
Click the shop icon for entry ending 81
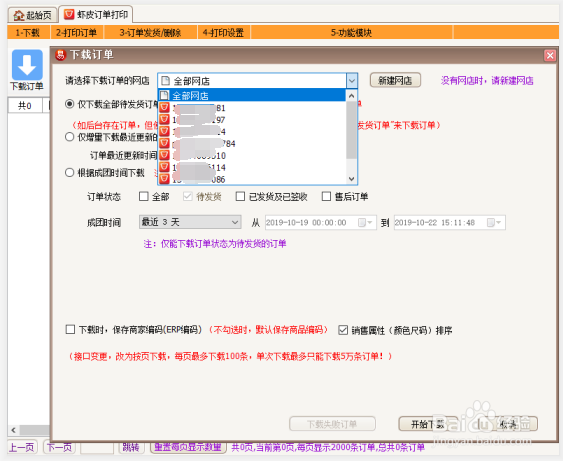pyautogui.click(x=164, y=108)
